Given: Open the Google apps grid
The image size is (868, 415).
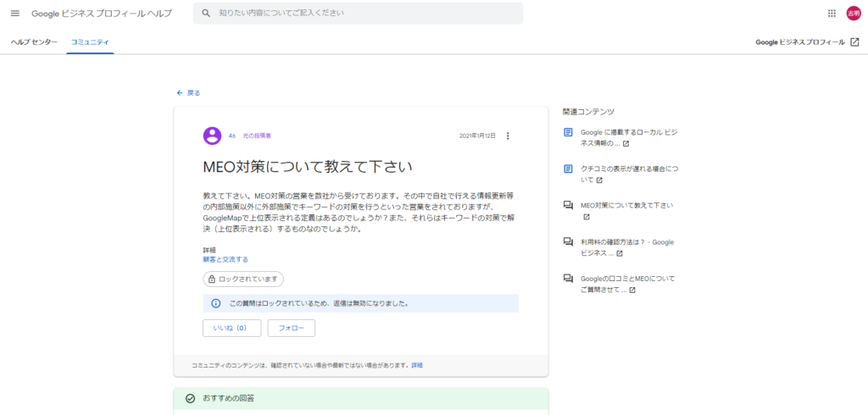Looking at the screenshot, I should click(832, 14).
